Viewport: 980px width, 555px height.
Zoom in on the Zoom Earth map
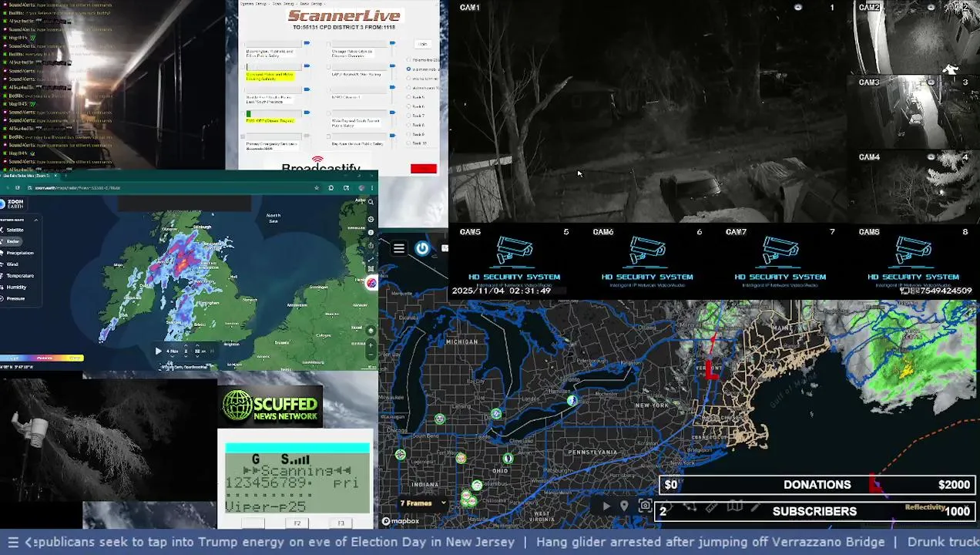(x=371, y=345)
